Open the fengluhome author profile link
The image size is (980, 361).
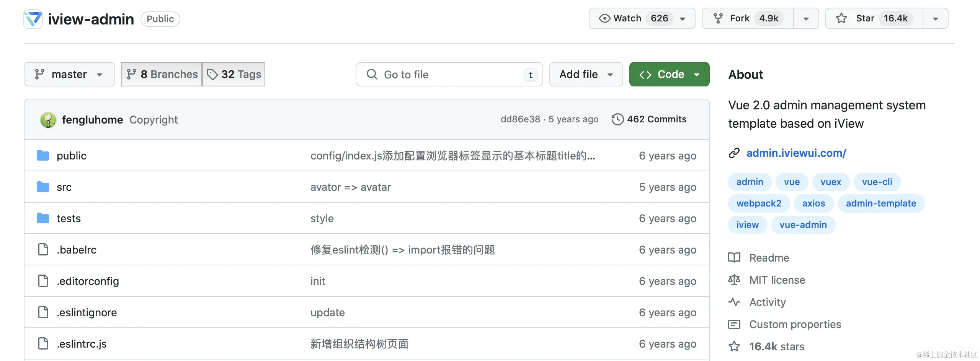(92, 120)
